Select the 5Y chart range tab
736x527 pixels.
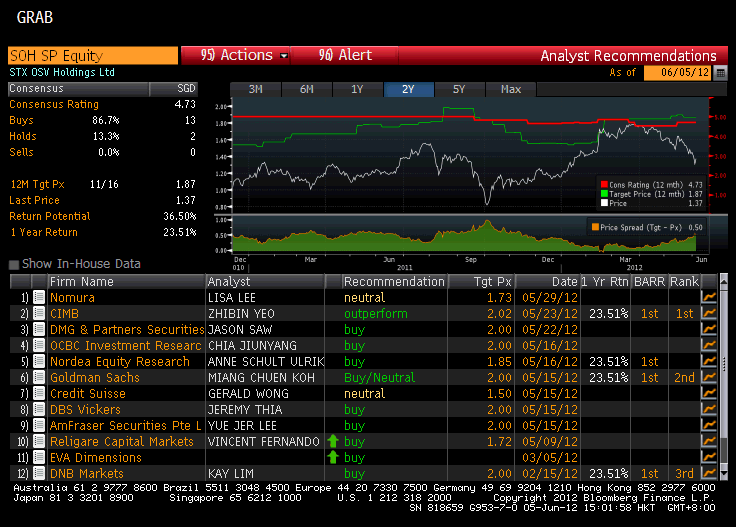(x=459, y=89)
